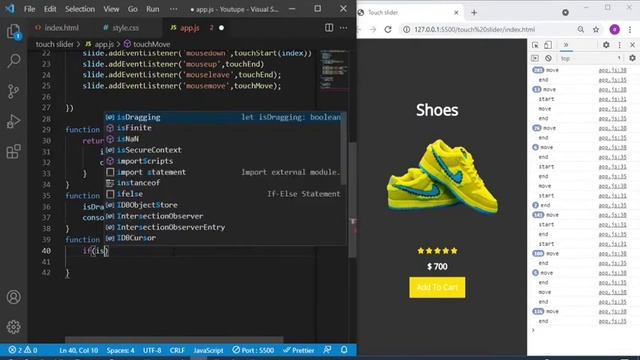Open the Accounts menu icon

13,297
